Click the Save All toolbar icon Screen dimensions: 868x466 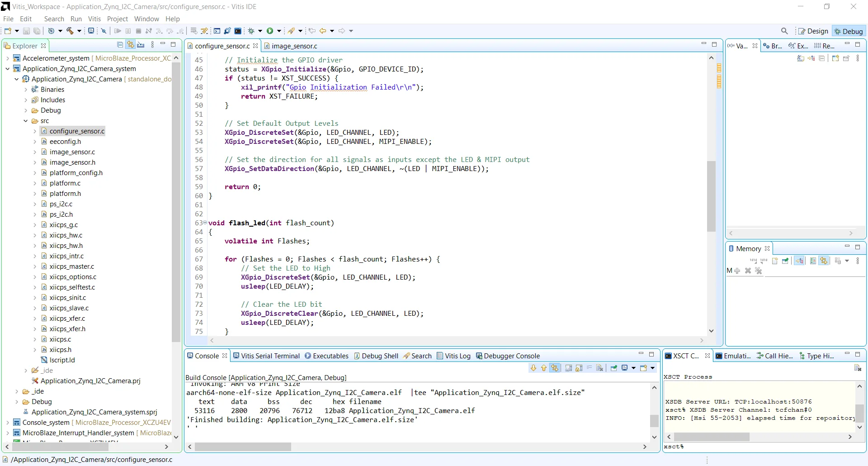click(x=37, y=31)
